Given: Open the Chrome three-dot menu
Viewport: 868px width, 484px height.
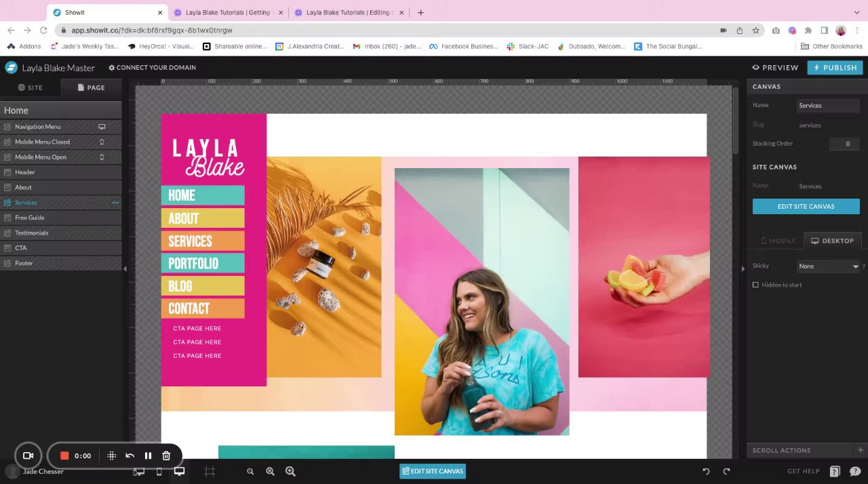Looking at the screenshot, I should click(857, 31).
